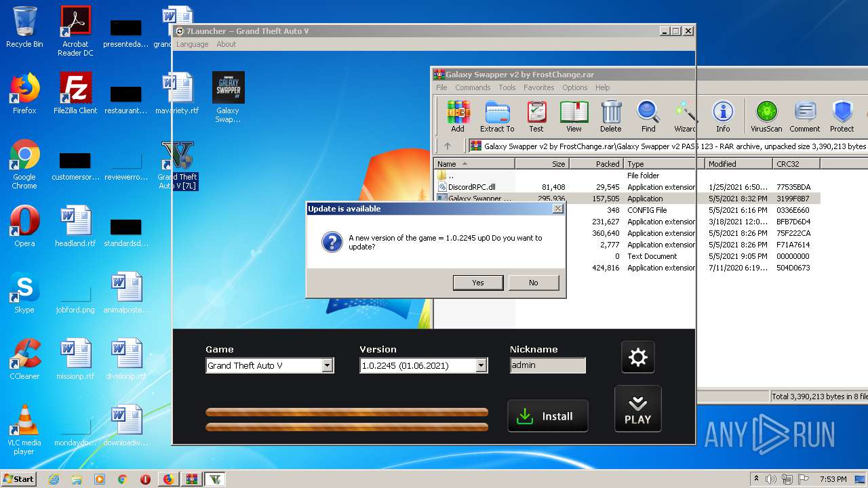868x488 pixels.
Task: Click the Add icon in WinRAR toolbar
Action: (x=458, y=116)
